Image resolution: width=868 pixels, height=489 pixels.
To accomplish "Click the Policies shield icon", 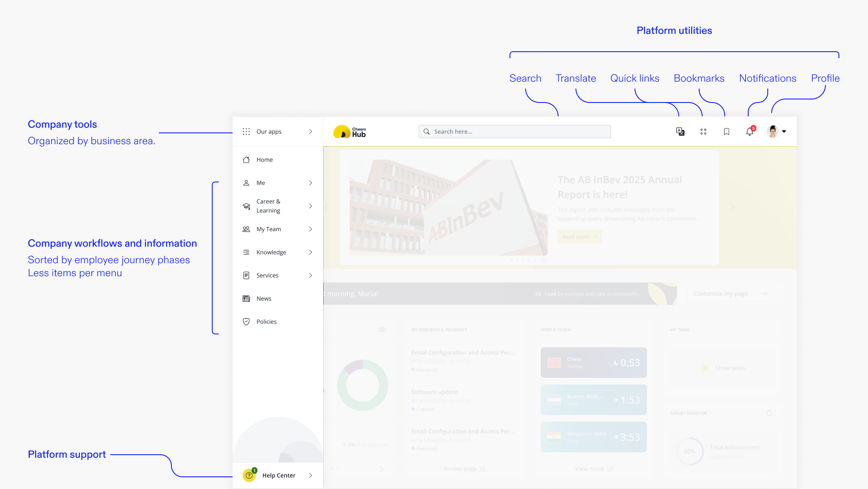I will pos(246,321).
